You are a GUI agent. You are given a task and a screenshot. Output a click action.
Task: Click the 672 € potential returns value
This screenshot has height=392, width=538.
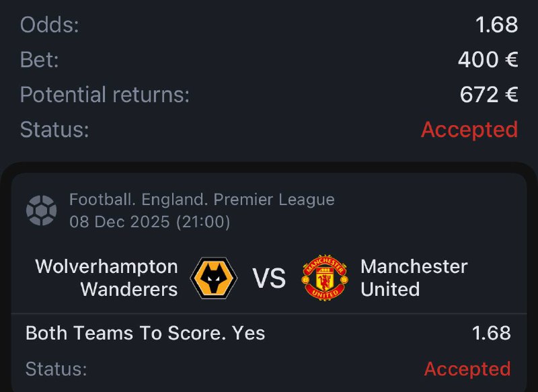pyautogui.click(x=488, y=95)
